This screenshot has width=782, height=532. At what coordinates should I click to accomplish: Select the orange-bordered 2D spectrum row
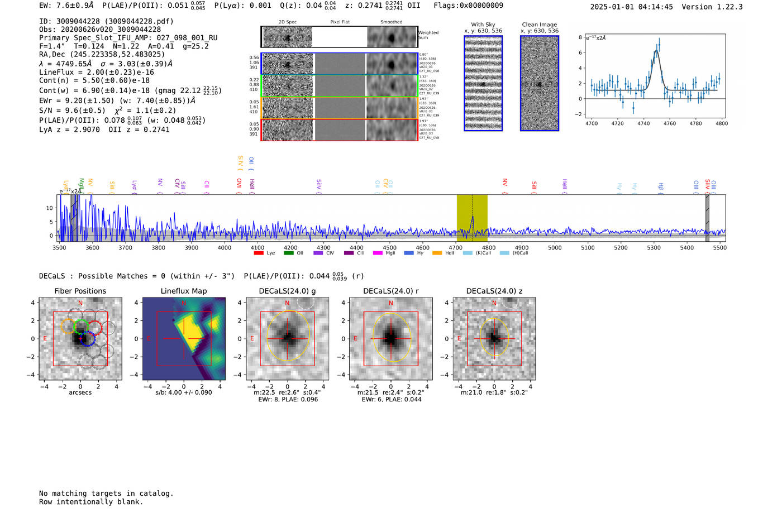tap(340, 108)
